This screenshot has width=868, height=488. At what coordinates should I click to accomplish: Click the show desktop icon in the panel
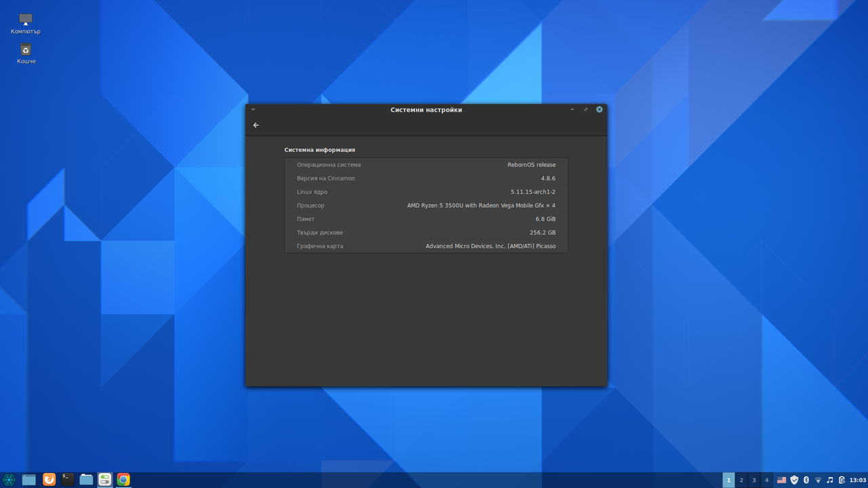[29, 480]
